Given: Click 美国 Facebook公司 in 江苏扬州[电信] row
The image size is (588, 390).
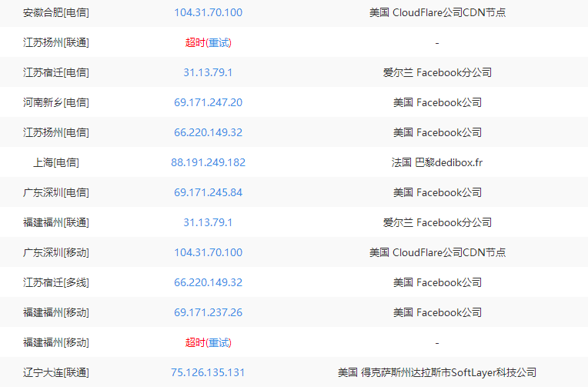Looking at the screenshot, I should coord(437,132).
